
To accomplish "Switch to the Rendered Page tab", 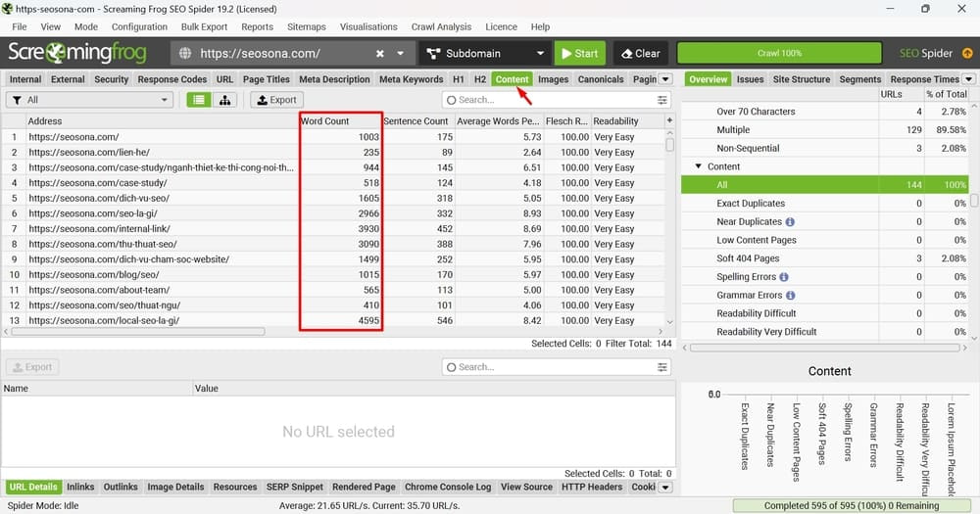I will click(364, 487).
